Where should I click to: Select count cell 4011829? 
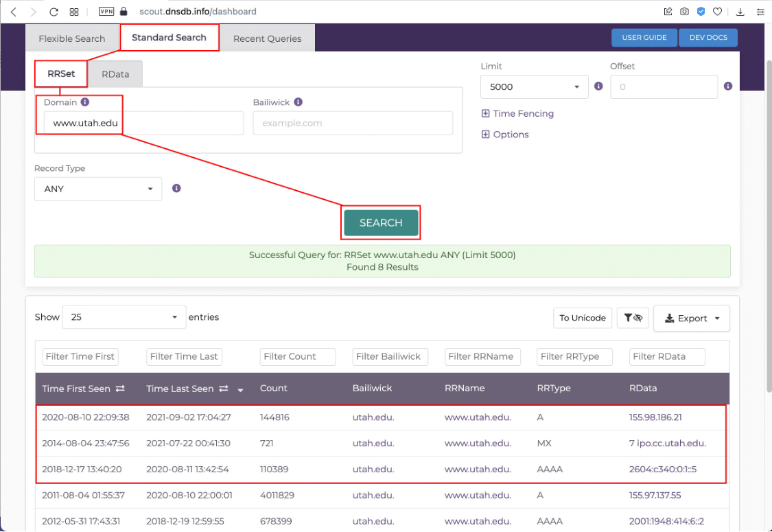click(277, 496)
